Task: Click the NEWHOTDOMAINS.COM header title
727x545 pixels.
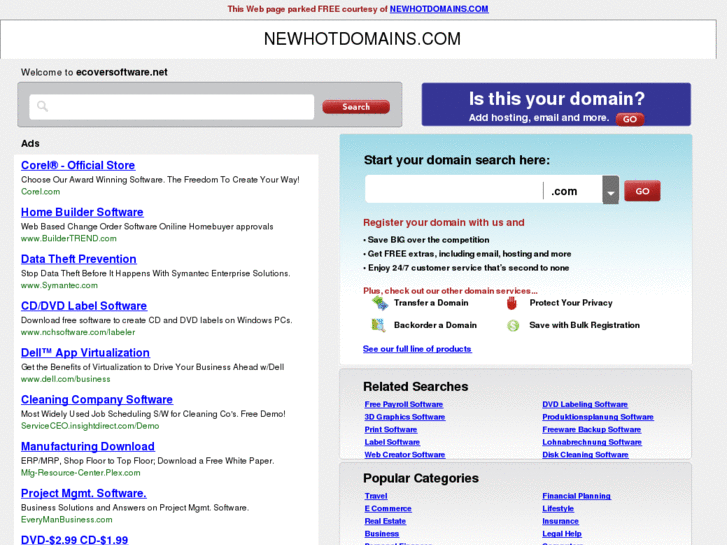Action: [x=362, y=39]
